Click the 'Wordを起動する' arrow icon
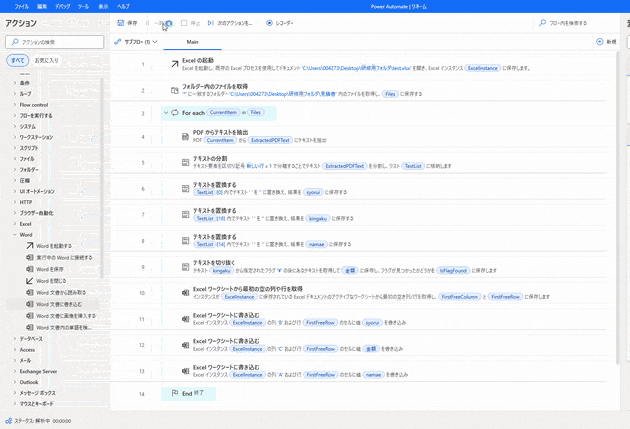Viewport: 630px width, 429px height. coord(30,245)
